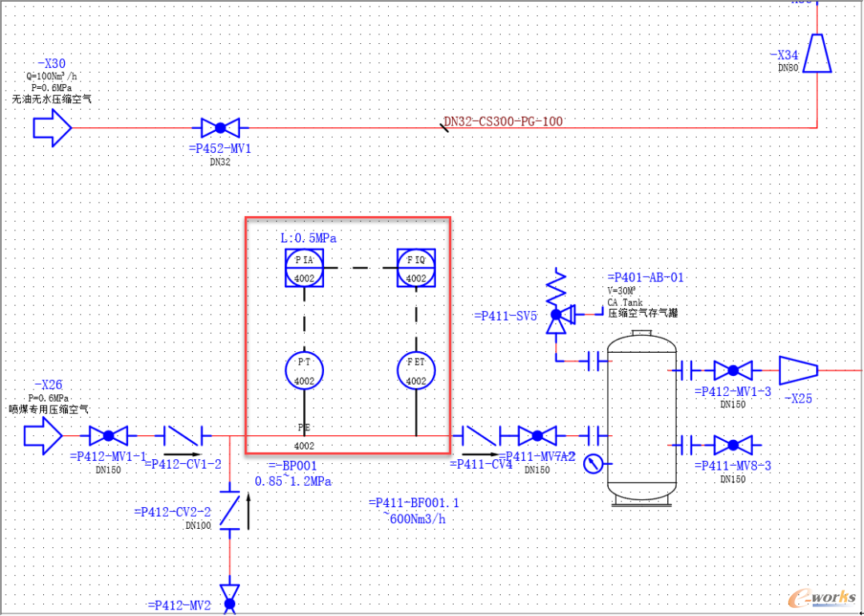Select the =P412-CV1-2 check valve symbol
This screenshot has height=616, width=864.
(x=183, y=436)
